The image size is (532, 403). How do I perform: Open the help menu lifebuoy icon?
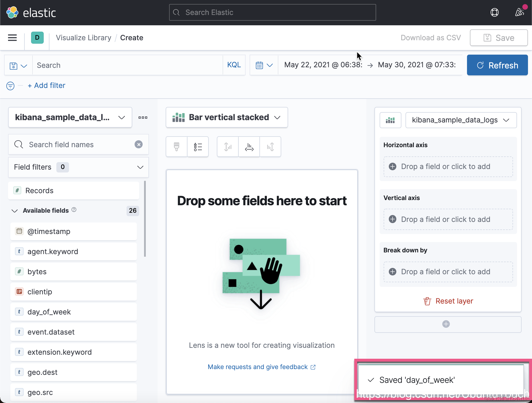[x=494, y=12]
